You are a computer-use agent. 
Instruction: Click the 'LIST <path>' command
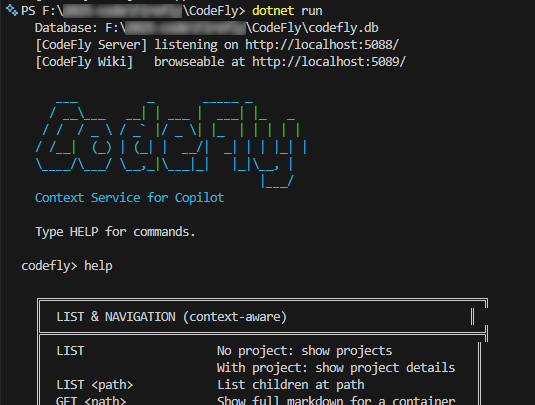tap(95, 385)
